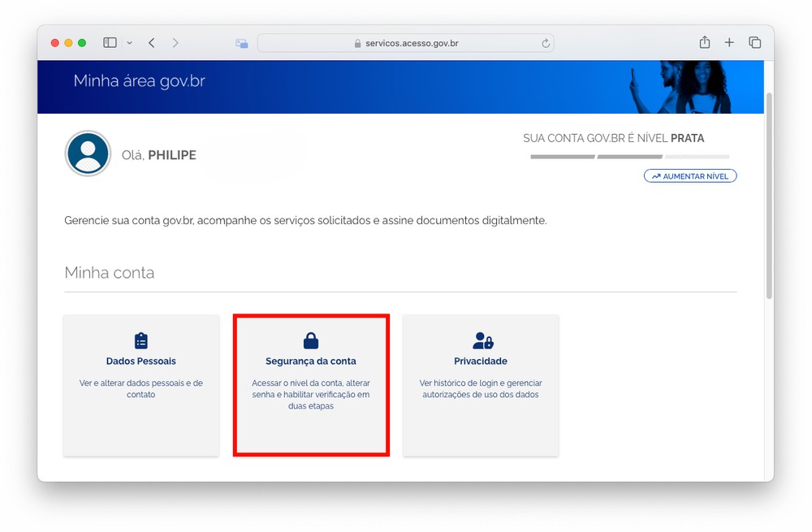Click the Privacidade user-lock icon
812x532 pixels.
point(482,340)
